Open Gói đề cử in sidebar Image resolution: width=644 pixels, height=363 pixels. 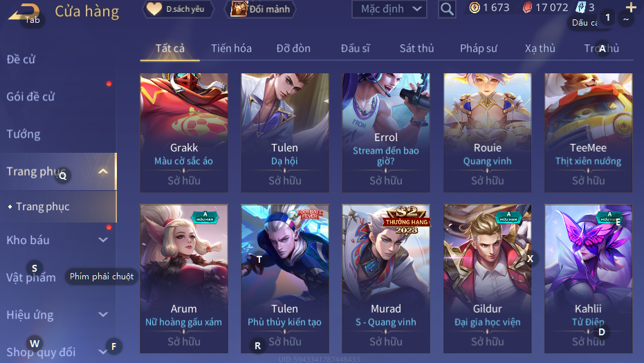(x=30, y=97)
